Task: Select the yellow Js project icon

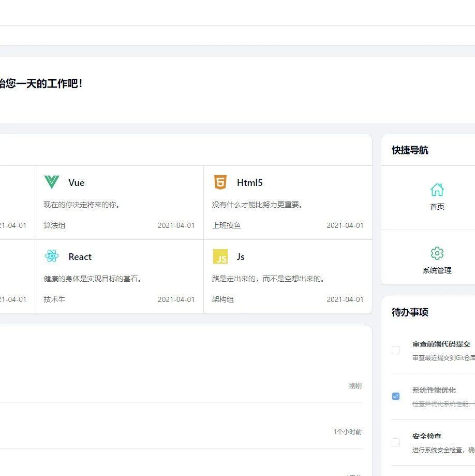Action: pos(220,256)
